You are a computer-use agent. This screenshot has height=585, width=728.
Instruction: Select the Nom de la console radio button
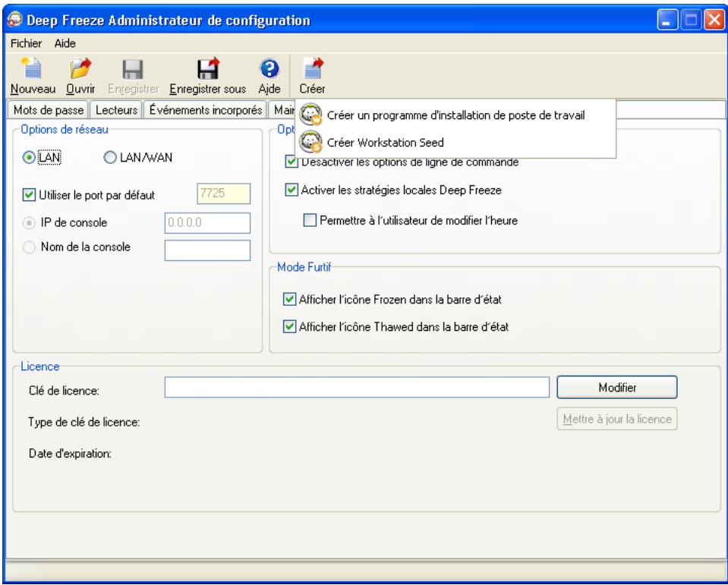pyautogui.click(x=29, y=247)
